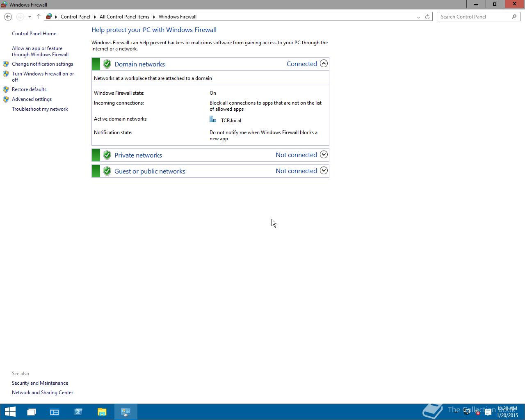Click the Connected status text
The image size is (525, 420).
tap(302, 64)
